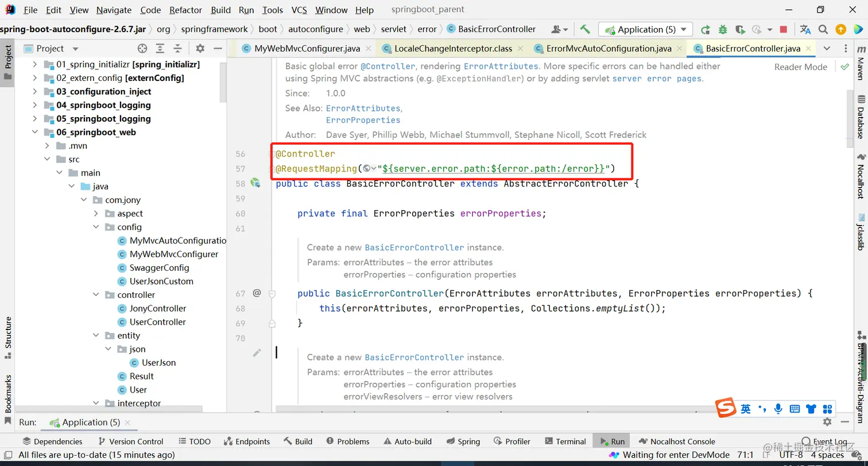This screenshot has width=868, height=466.
Task: Start debugging with the green bug icon
Action: click(x=723, y=29)
